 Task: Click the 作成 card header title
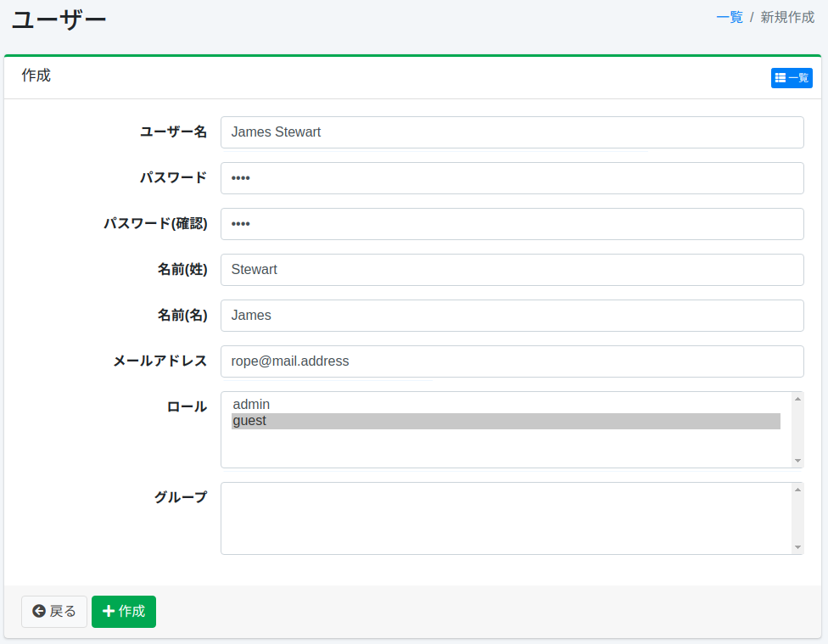click(36, 76)
